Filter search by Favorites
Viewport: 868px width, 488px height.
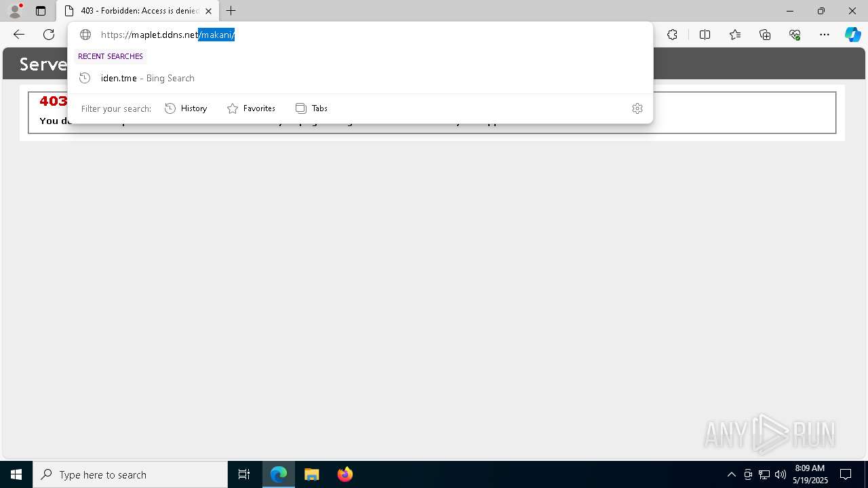(251, 108)
